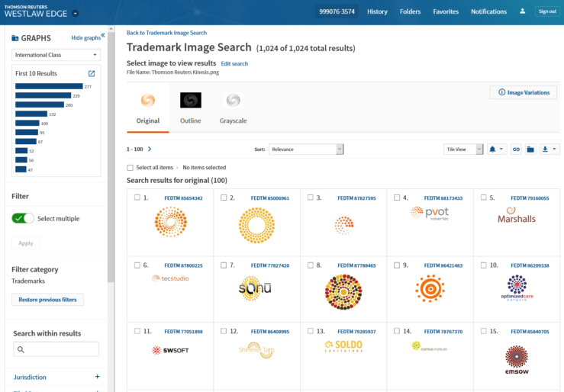Tick the checkbox for result 10
564x392 pixels.
tap(483, 265)
